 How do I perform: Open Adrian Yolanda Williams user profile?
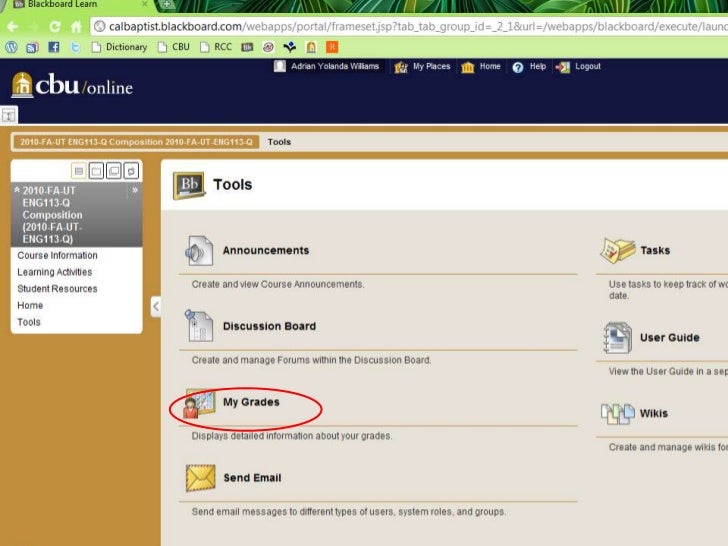[335, 66]
